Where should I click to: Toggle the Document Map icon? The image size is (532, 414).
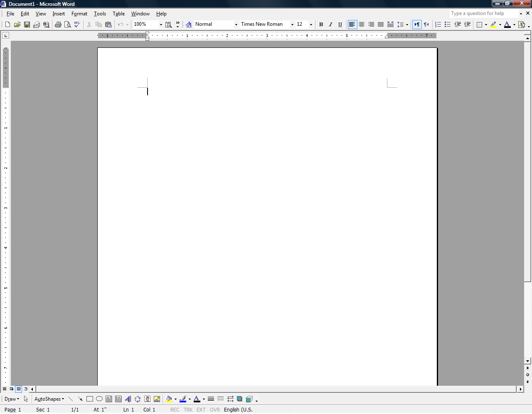coord(168,25)
